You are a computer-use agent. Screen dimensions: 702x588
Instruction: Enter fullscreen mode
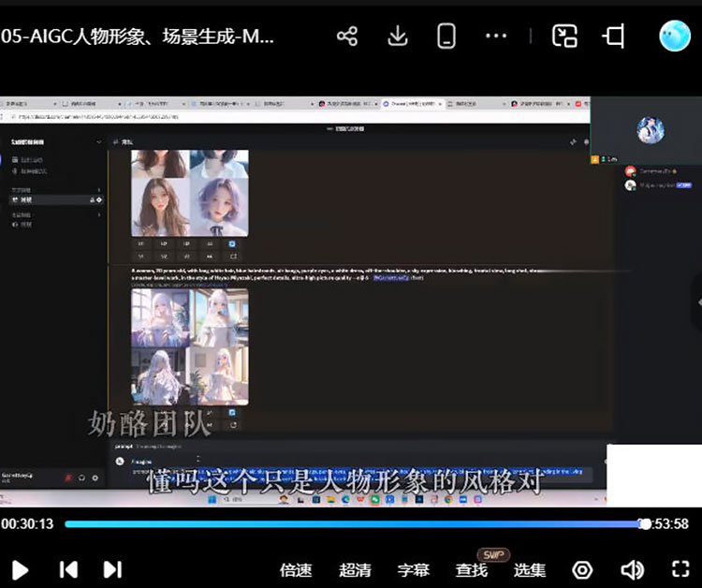680,569
